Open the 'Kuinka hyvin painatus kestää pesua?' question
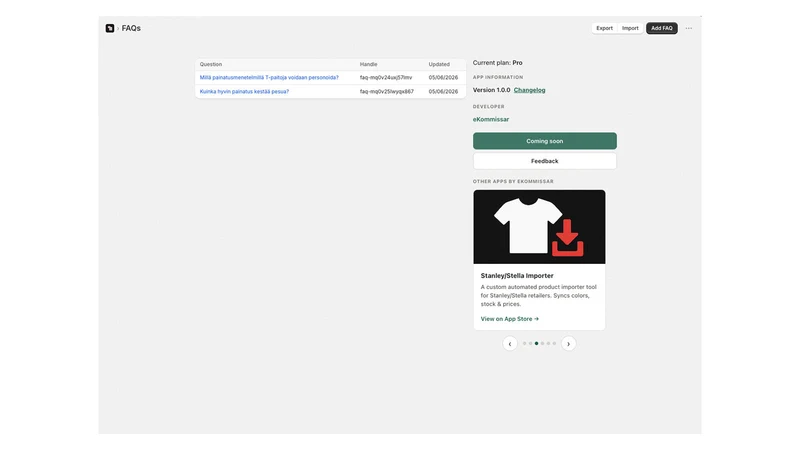The image size is (800, 450). click(244, 91)
